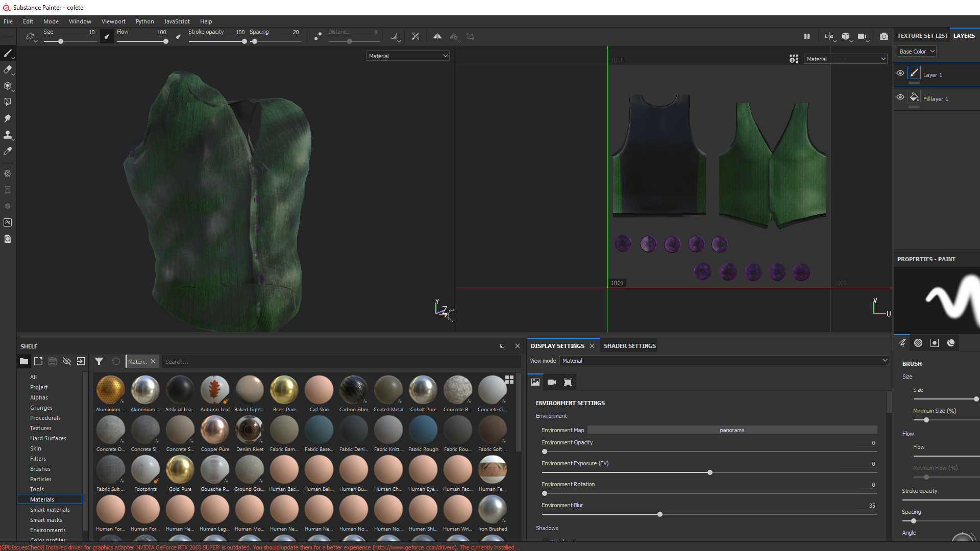Click the Photoshop export icon in left sidebar
The width and height of the screenshot is (980, 551).
[x=8, y=222]
